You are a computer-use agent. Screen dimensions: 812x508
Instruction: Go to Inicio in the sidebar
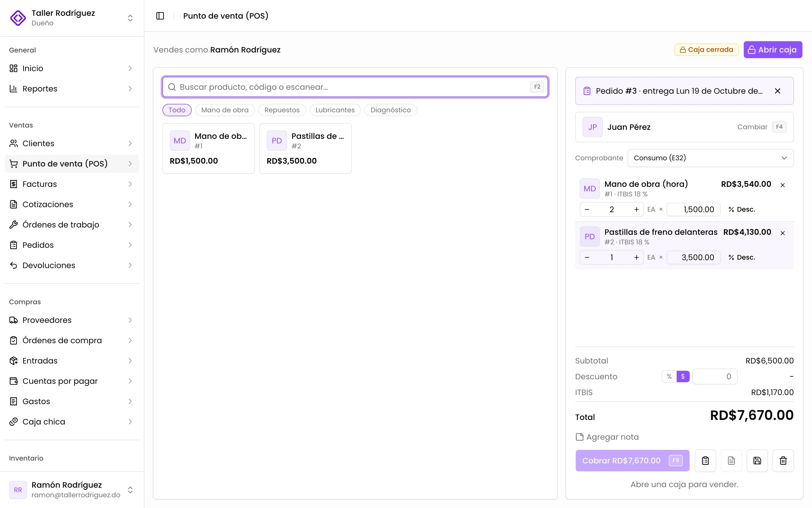coord(71,69)
